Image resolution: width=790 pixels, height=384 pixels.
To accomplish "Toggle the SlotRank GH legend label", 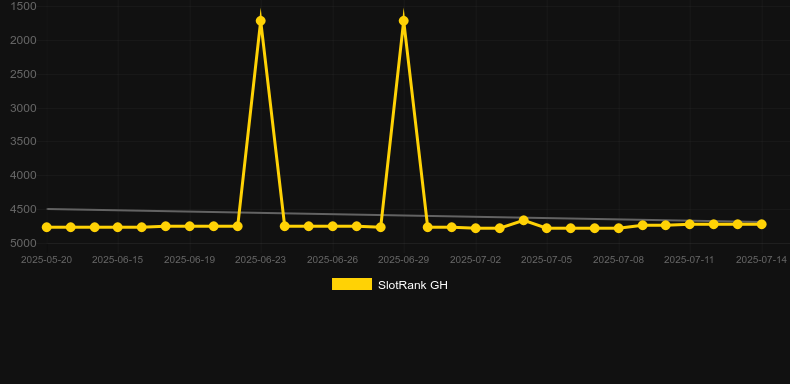I will [x=413, y=285].
